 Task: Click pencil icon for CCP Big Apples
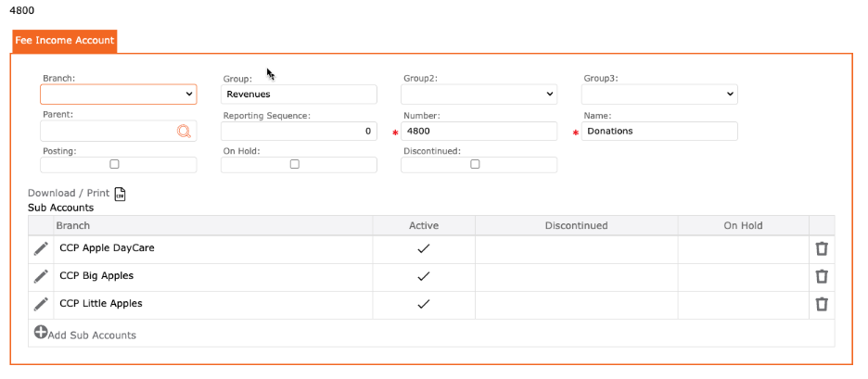[41, 276]
